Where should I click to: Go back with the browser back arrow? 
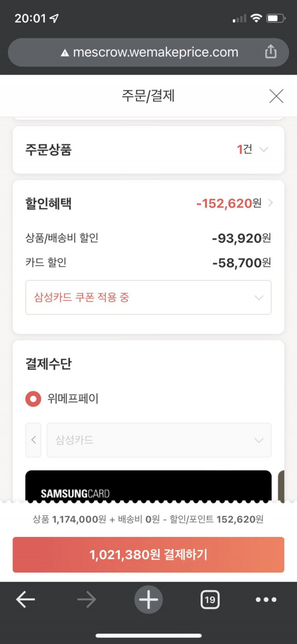click(x=25, y=600)
